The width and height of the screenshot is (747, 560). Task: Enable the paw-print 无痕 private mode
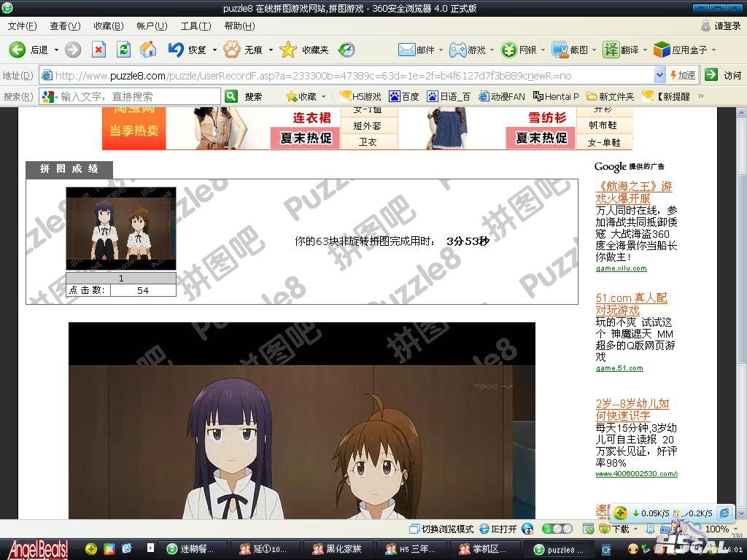pos(232,50)
